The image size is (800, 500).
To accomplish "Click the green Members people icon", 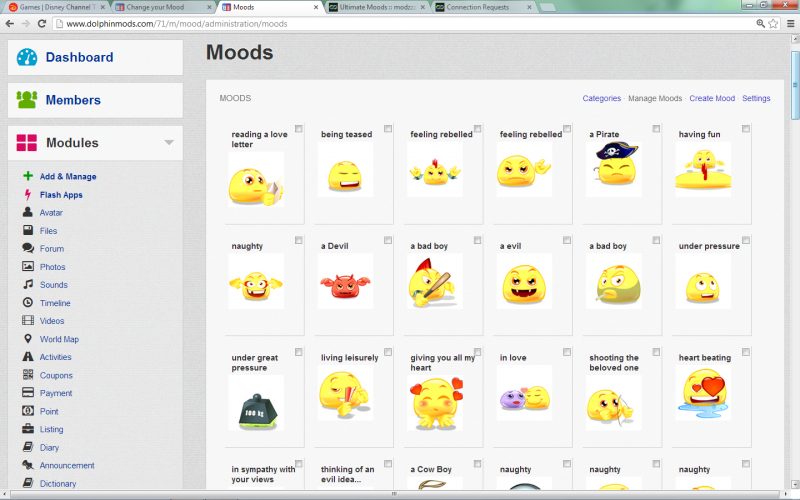I will tap(27, 99).
